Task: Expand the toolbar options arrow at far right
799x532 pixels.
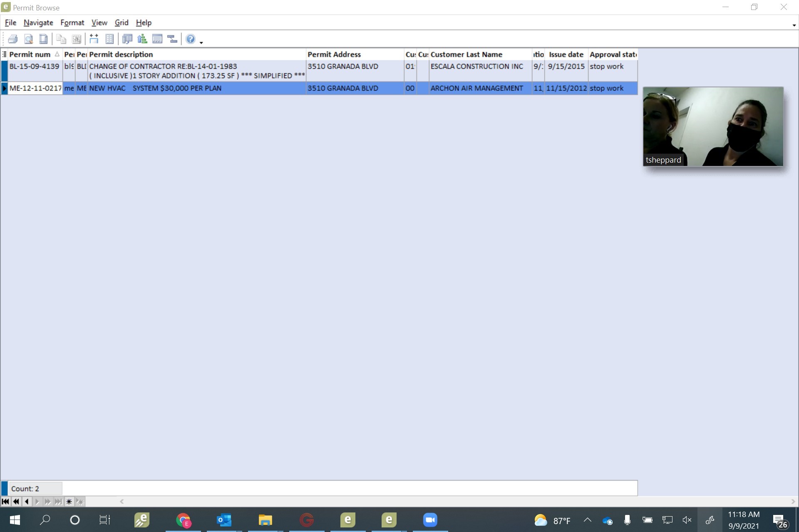Action: point(794,25)
